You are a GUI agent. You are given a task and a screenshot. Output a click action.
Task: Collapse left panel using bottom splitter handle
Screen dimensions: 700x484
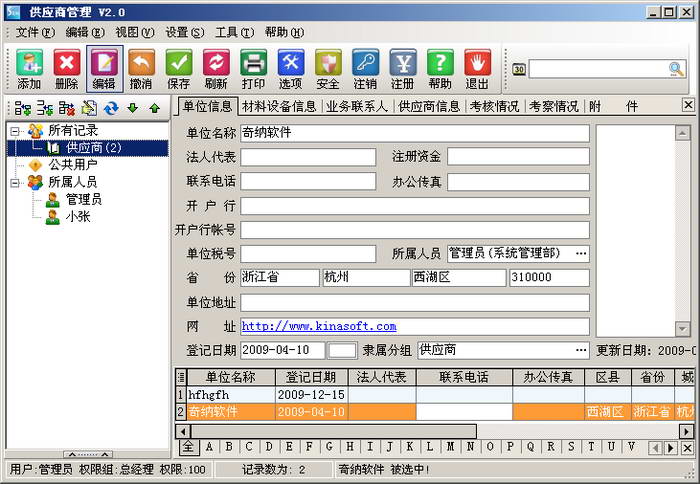(88, 454)
